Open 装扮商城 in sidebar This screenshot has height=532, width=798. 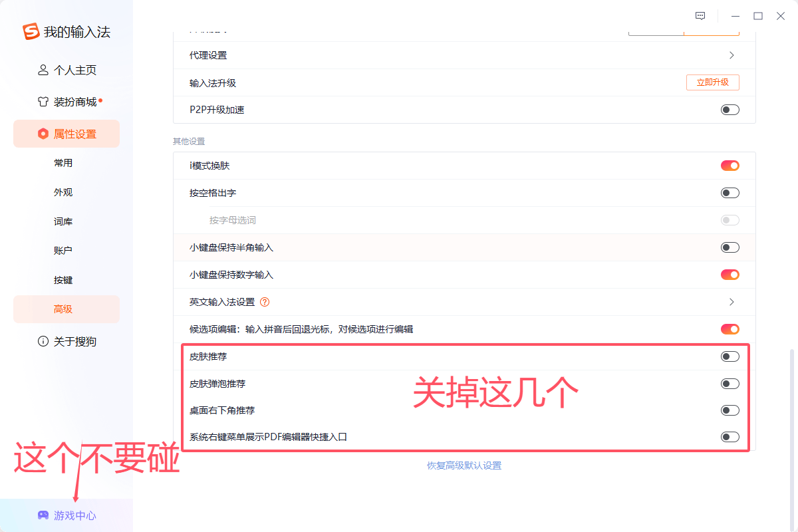click(x=66, y=102)
